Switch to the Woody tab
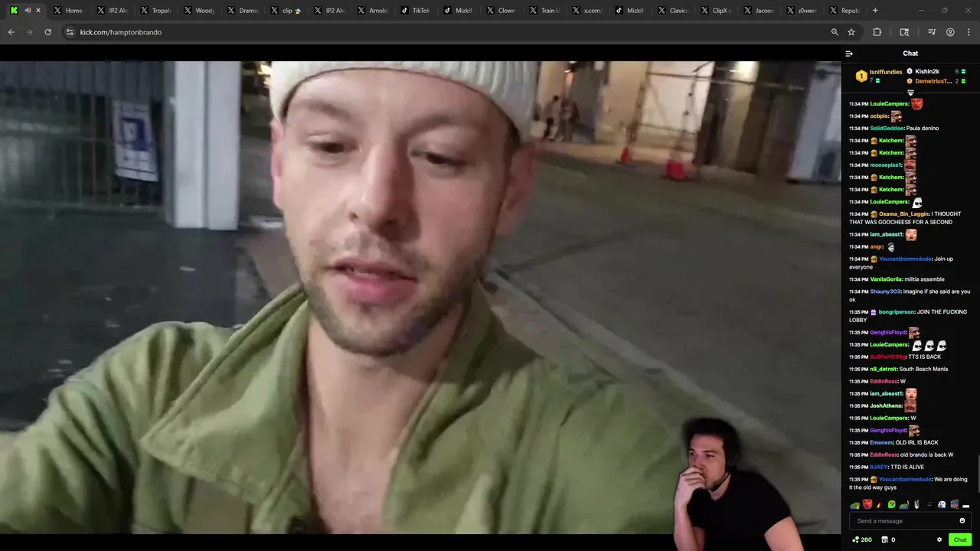Image resolution: width=980 pixels, height=551 pixels. pyautogui.click(x=199, y=11)
